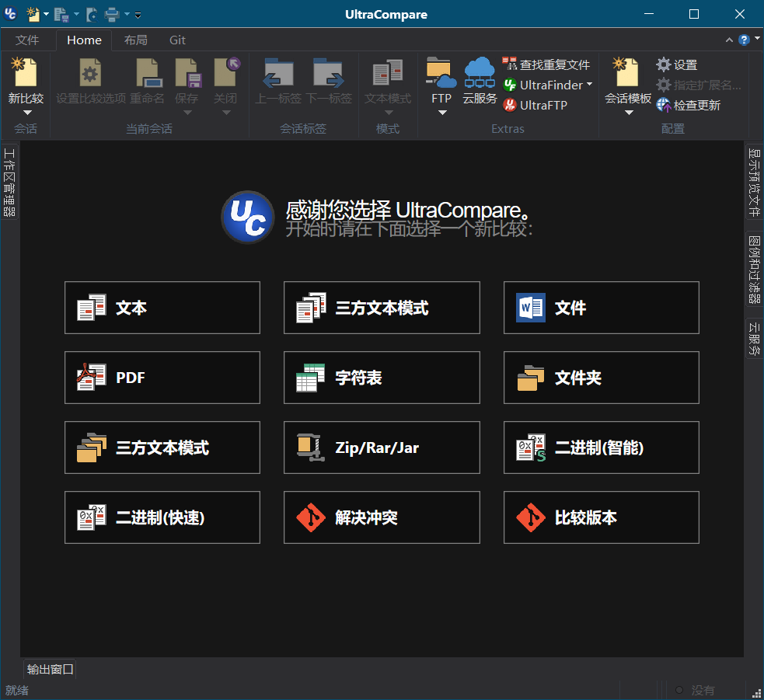Click the 文本模式 mode icon

click(x=388, y=72)
